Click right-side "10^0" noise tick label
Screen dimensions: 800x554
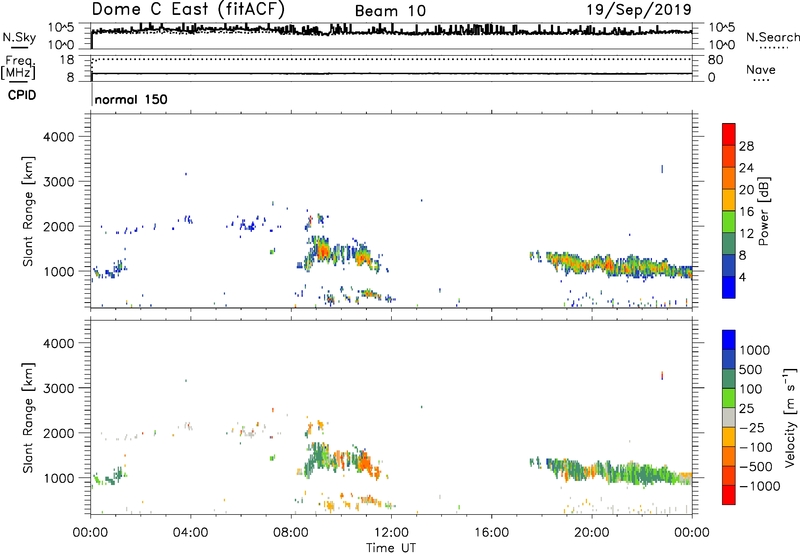pos(721,45)
